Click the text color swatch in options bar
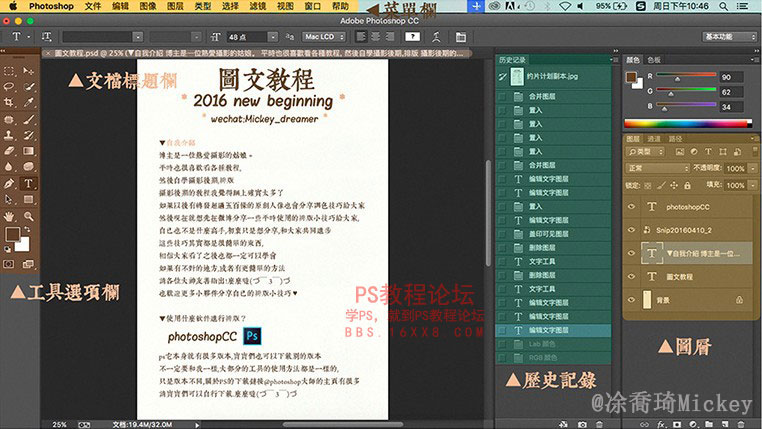Image resolution: width=762 pixels, height=429 pixels. (x=412, y=37)
